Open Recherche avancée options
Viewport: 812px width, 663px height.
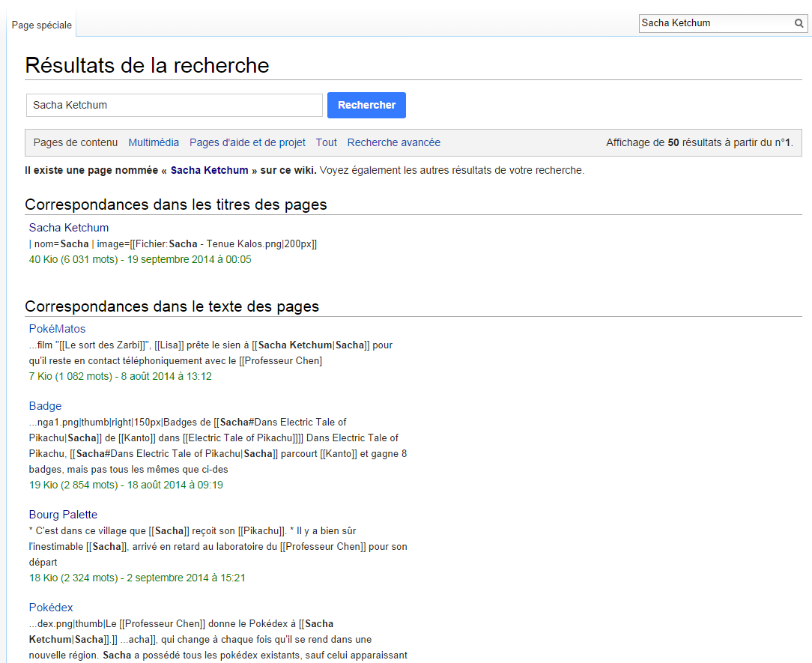pyautogui.click(x=393, y=142)
